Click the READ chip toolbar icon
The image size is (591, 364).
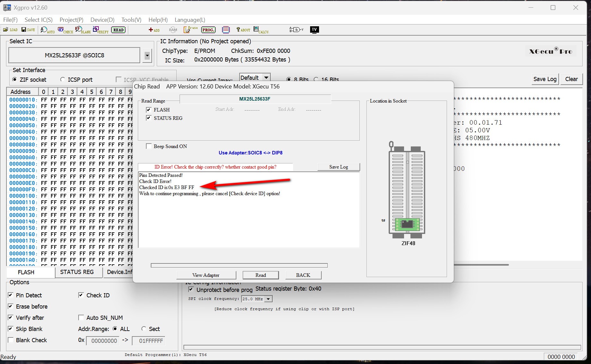click(118, 30)
